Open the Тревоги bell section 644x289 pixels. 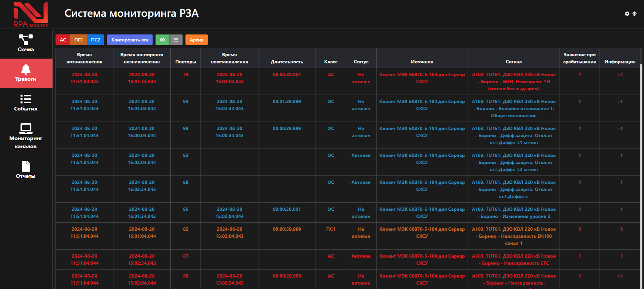point(26,73)
